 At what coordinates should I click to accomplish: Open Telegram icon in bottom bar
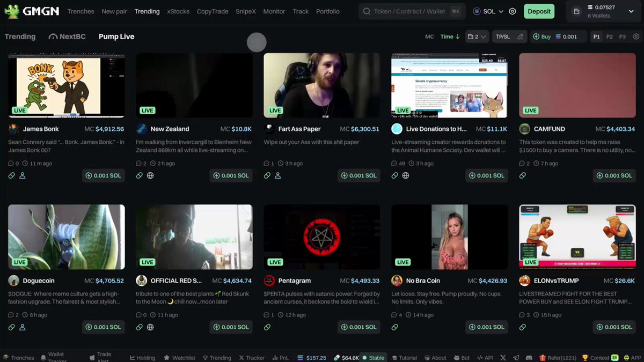pyautogui.click(x=516, y=358)
